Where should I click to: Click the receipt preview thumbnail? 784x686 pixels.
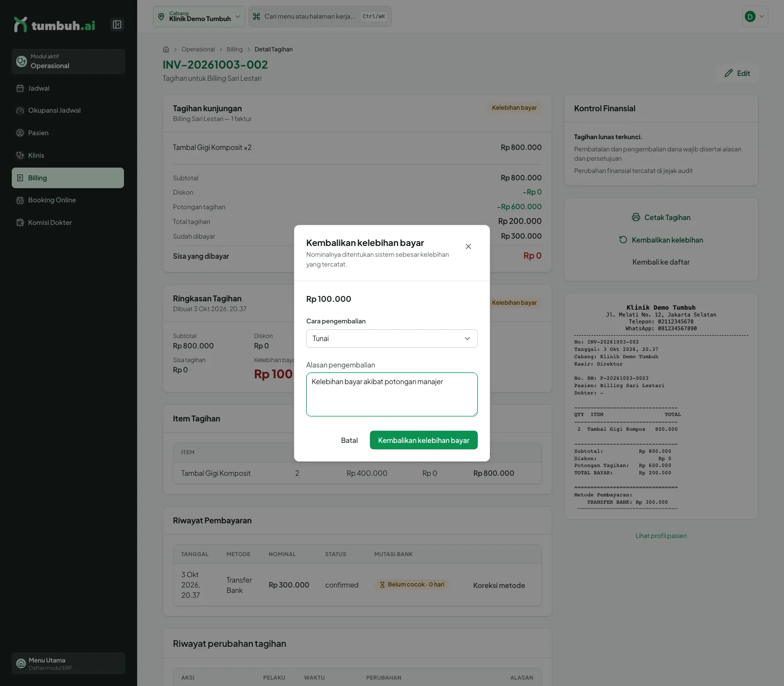(x=661, y=406)
